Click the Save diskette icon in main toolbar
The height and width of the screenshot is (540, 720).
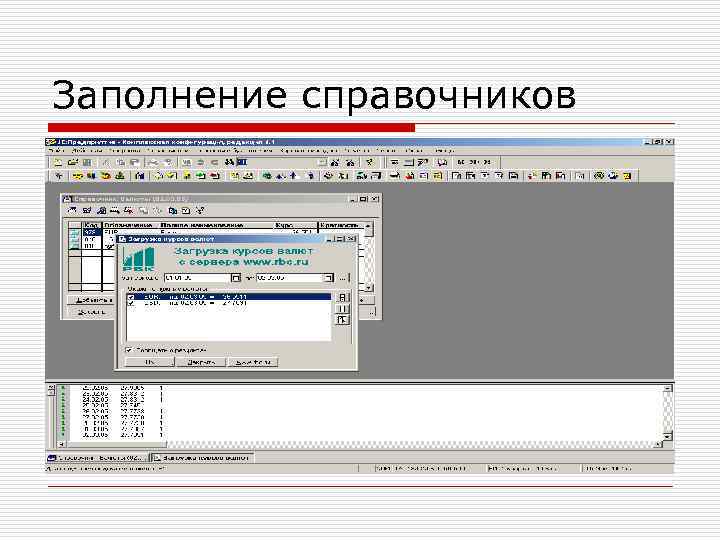tap(87, 162)
